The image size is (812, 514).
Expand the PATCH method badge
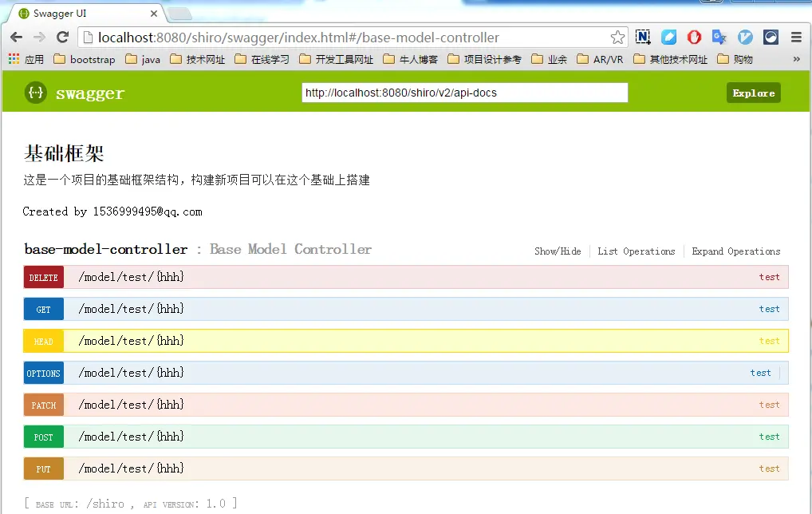44,405
